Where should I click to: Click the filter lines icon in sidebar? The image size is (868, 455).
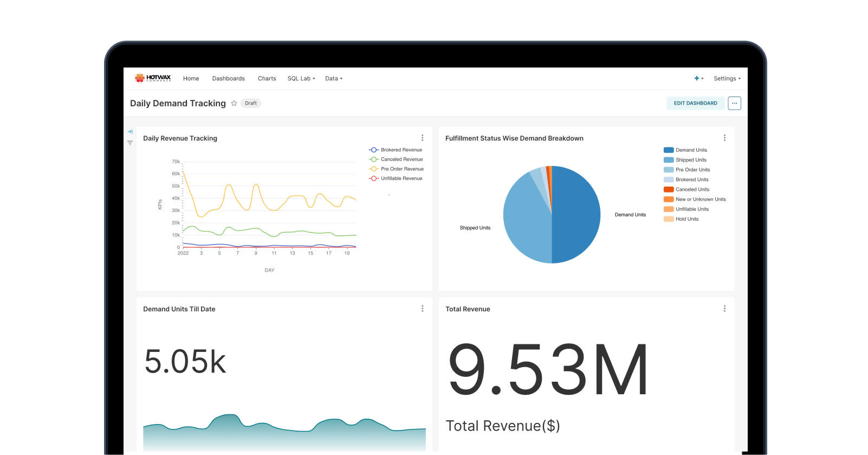130,143
